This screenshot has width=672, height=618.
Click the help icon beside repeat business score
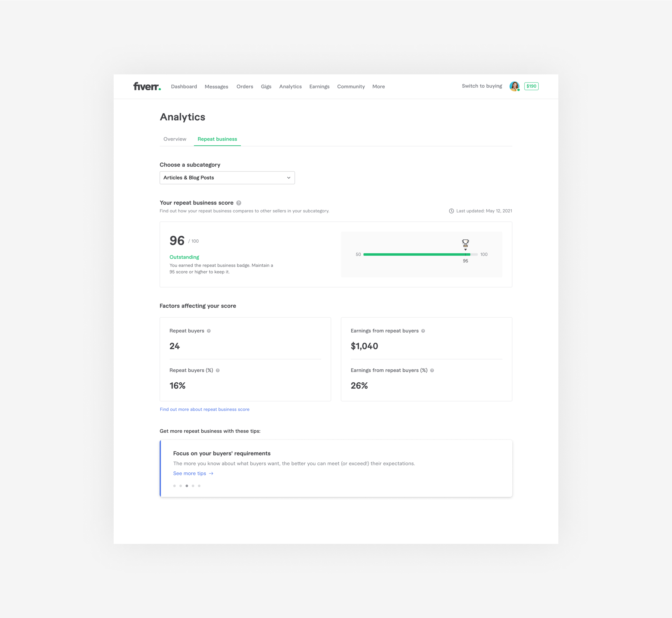click(x=238, y=203)
